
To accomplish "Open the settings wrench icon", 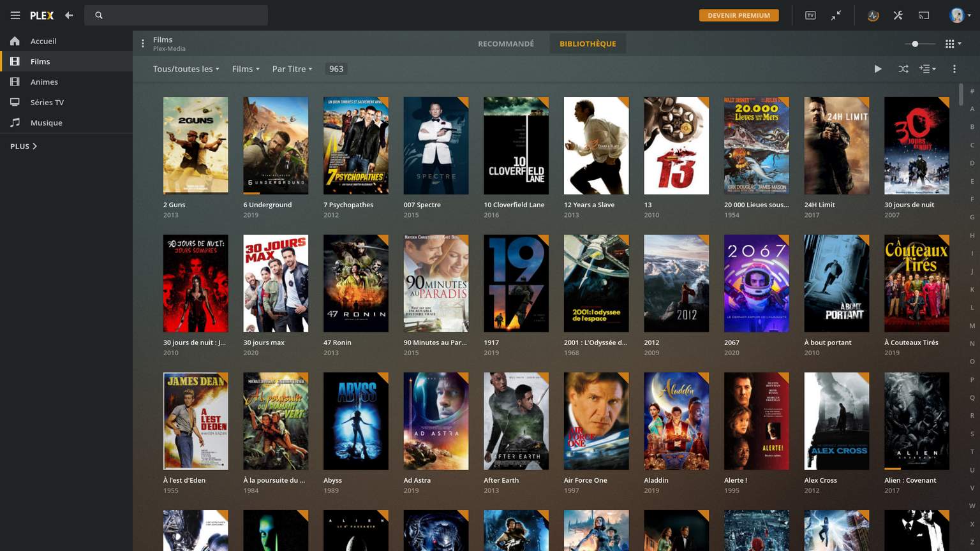I will [x=898, y=15].
